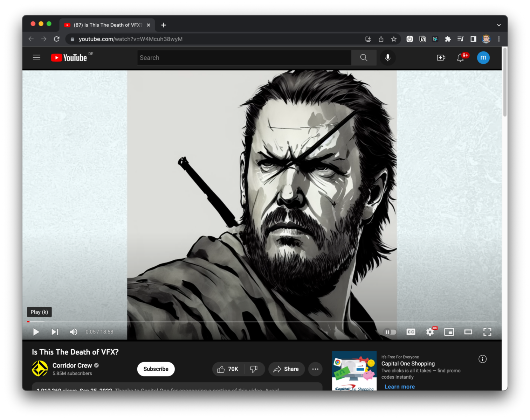Expand the tab search chevron
The height and width of the screenshot is (420, 530).
(499, 25)
